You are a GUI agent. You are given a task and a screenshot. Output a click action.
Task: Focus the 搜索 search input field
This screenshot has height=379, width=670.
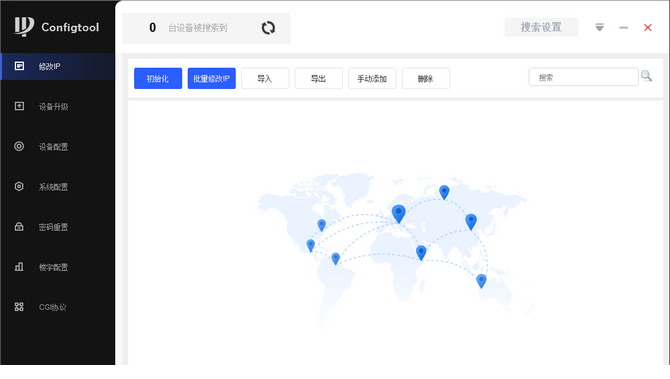click(x=583, y=77)
